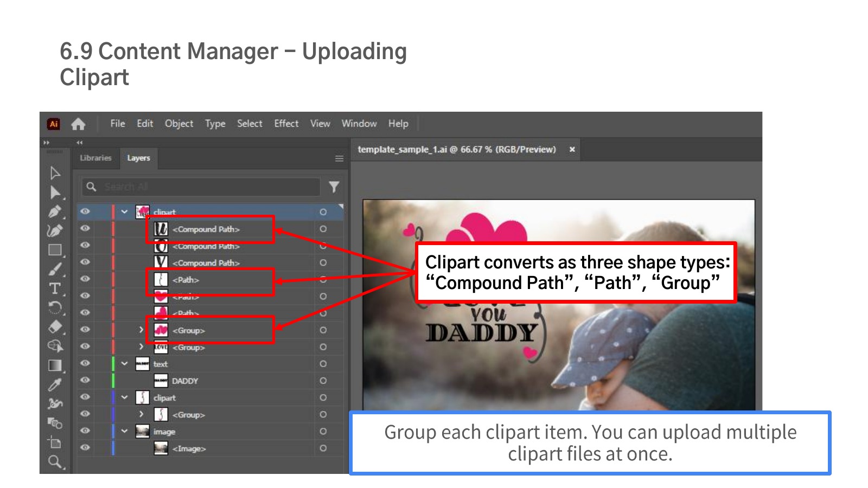The image size is (868, 488).
Task: Click the DADDY text on the artboard
Action: point(482,333)
